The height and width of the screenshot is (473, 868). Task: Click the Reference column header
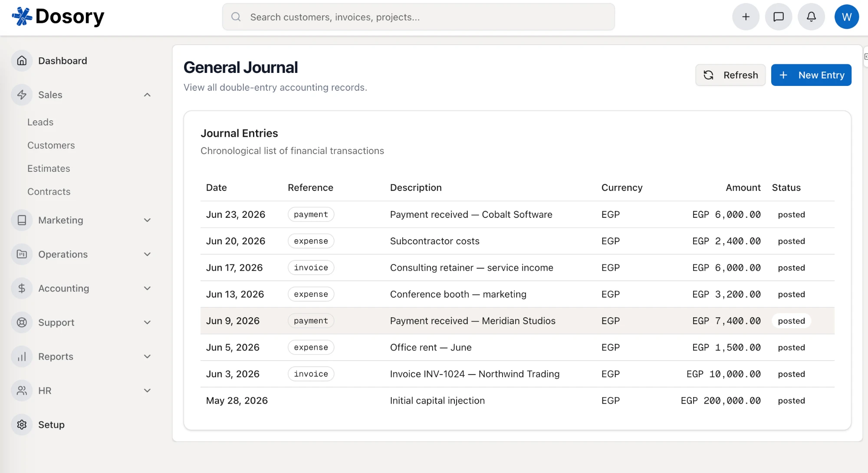310,187
